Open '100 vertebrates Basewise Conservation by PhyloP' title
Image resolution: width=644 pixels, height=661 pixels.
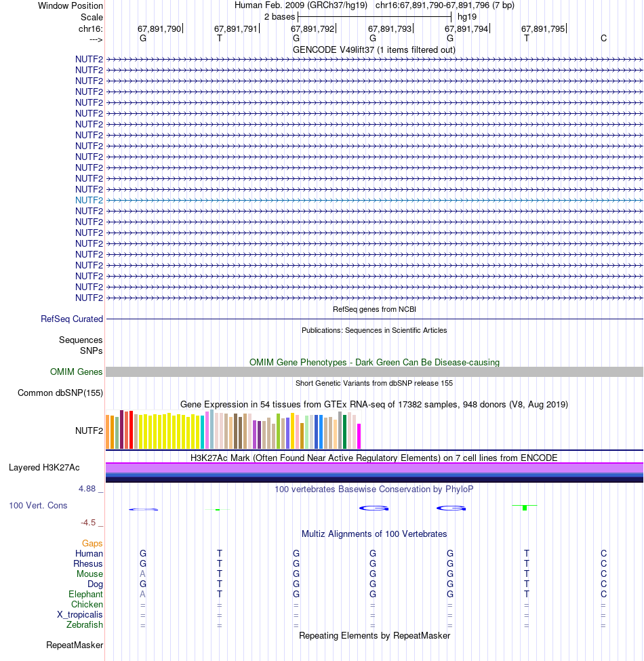click(374, 489)
